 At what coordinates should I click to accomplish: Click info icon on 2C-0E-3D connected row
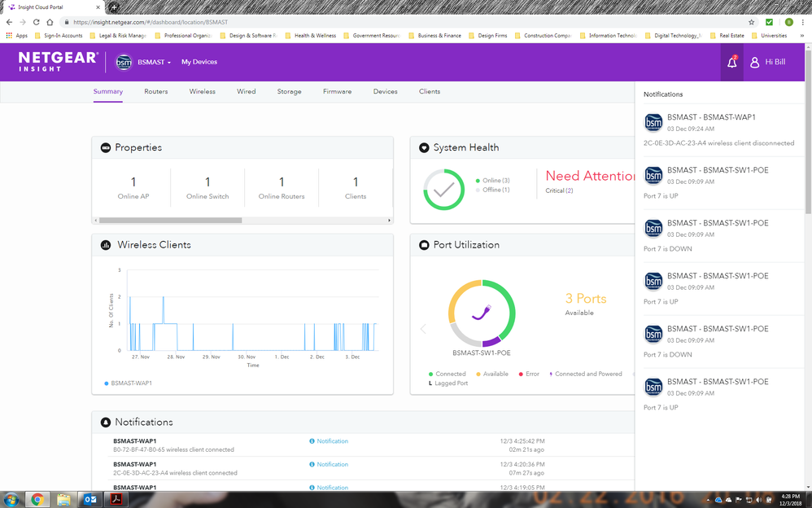pos(312,465)
